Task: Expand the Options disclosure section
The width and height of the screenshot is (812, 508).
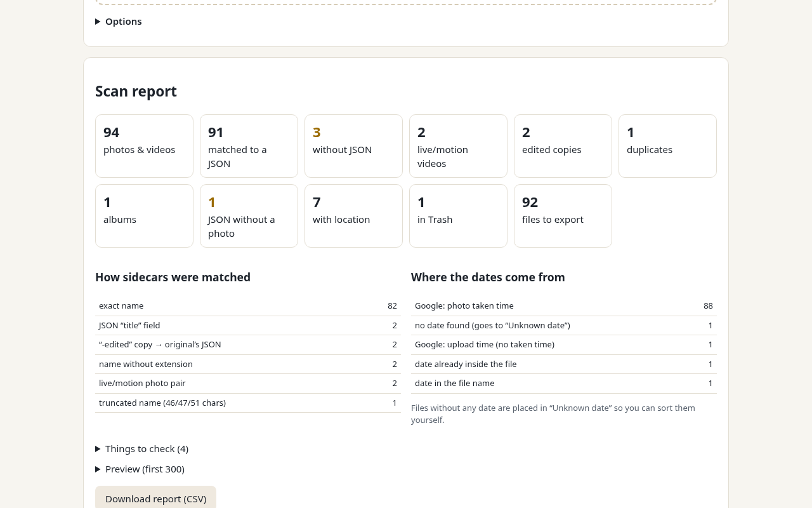Action: click(x=119, y=22)
